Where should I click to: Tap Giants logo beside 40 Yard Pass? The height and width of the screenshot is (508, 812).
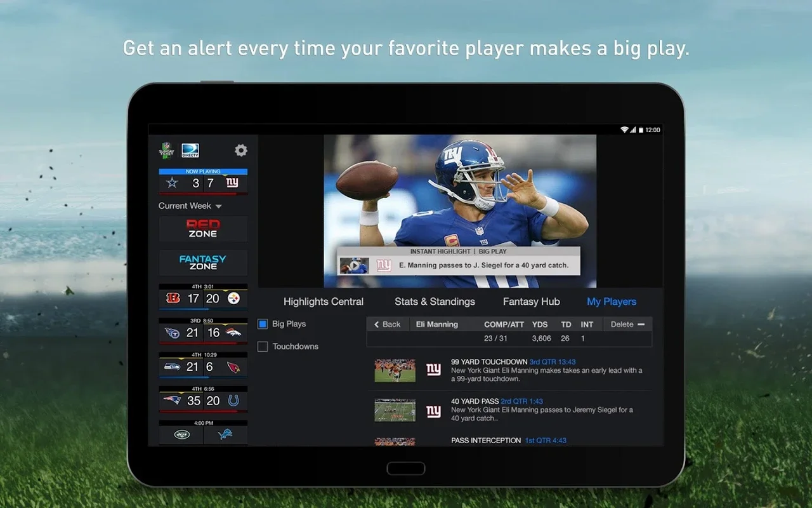click(434, 411)
